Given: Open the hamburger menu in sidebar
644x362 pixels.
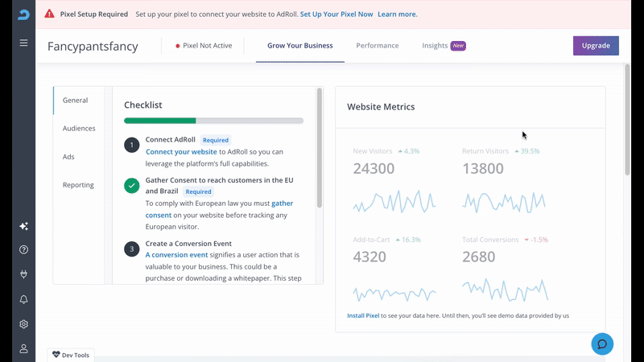Looking at the screenshot, I should click(23, 43).
